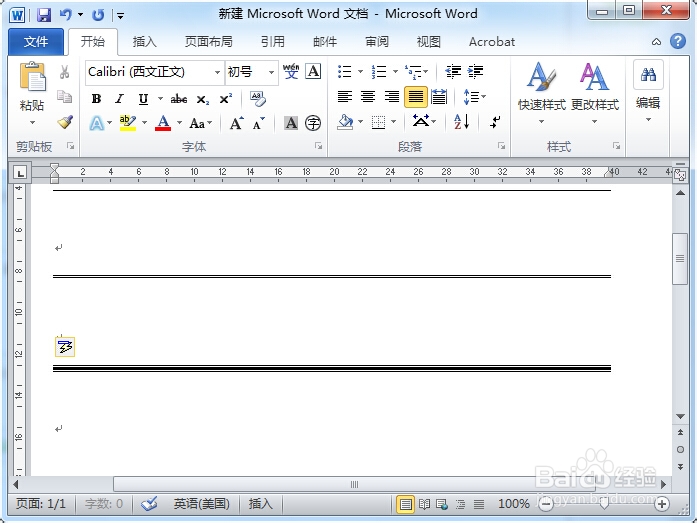Click the zoom out minus button
This screenshot has width=697, height=523.
(x=545, y=504)
